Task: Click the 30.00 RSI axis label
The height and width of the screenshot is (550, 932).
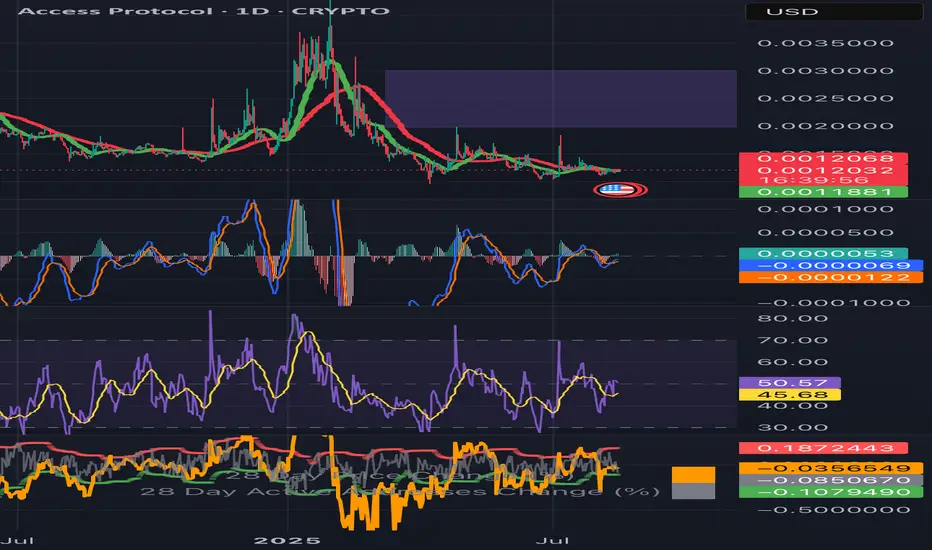Action: (x=792, y=428)
